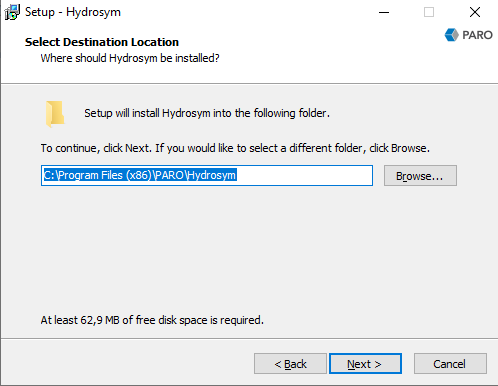Click the 'To continue, click Next' instruction text
Screen dimensions: 498x386
click(x=235, y=148)
